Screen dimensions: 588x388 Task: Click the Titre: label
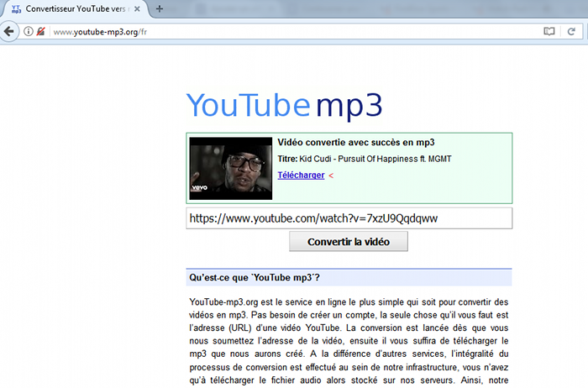click(x=287, y=159)
